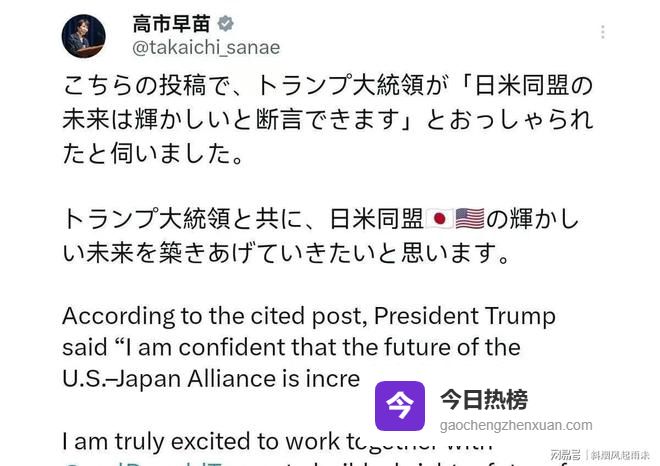Click the verified badge beside 高市早苗
Screen dimensions: 660x466
(226, 24)
